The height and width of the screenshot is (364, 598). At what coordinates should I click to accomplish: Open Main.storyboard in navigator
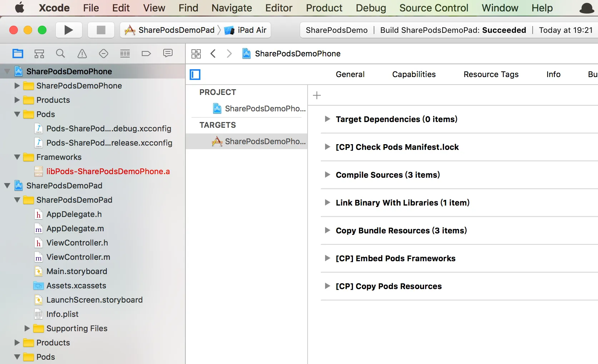[77, 271]
